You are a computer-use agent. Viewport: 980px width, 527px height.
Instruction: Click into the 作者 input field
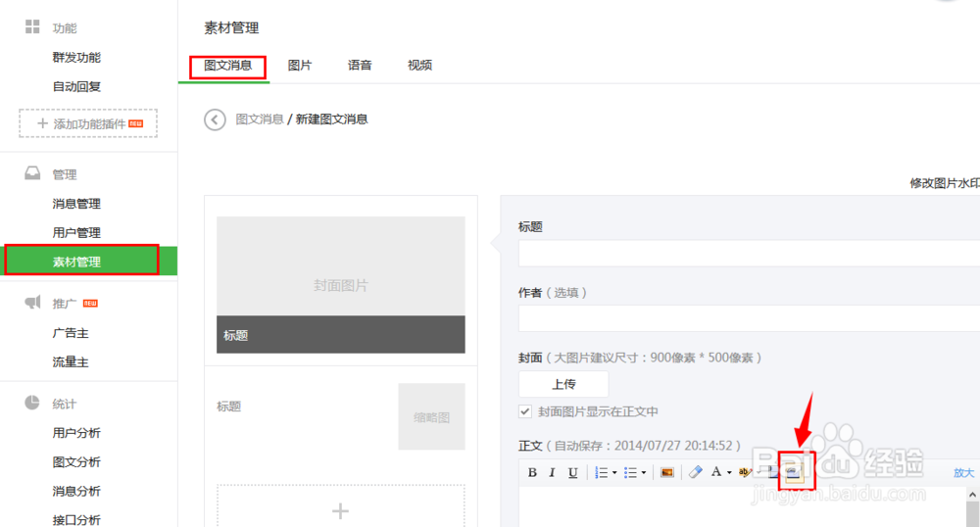click(x=749, y=318)
